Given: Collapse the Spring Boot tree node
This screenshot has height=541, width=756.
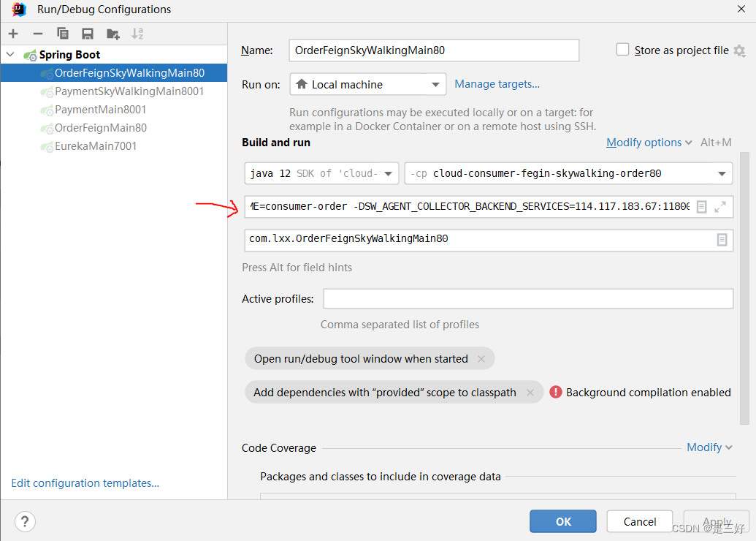Looking at the screenshot, I should (x=11, y=55).
